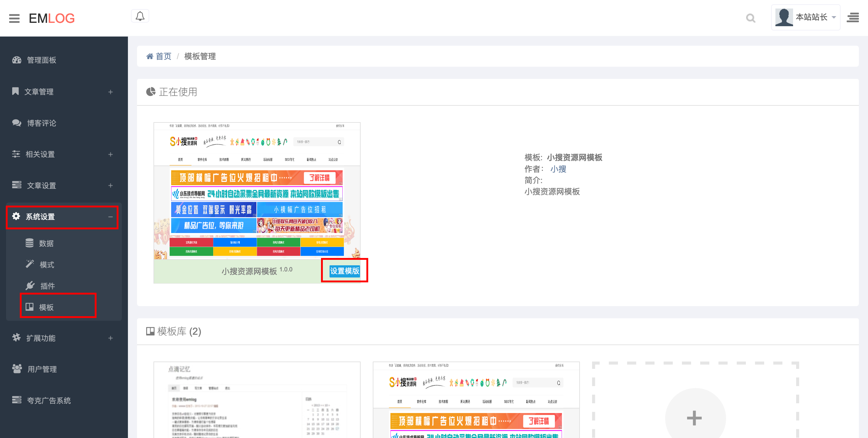Open the right-side list menu icon
This screenshot has height=438, width=868.
(853, 18)
